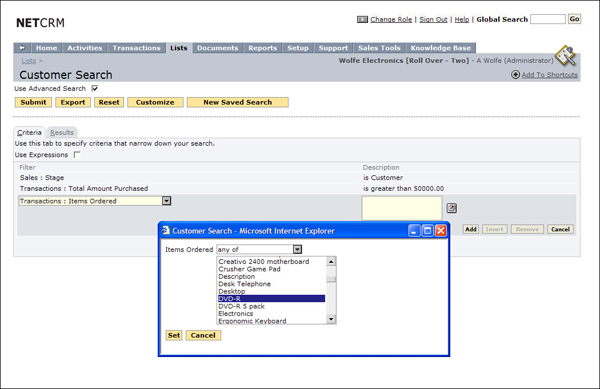Click the Customize button
The image size is (600, 389).
(155, 102)
